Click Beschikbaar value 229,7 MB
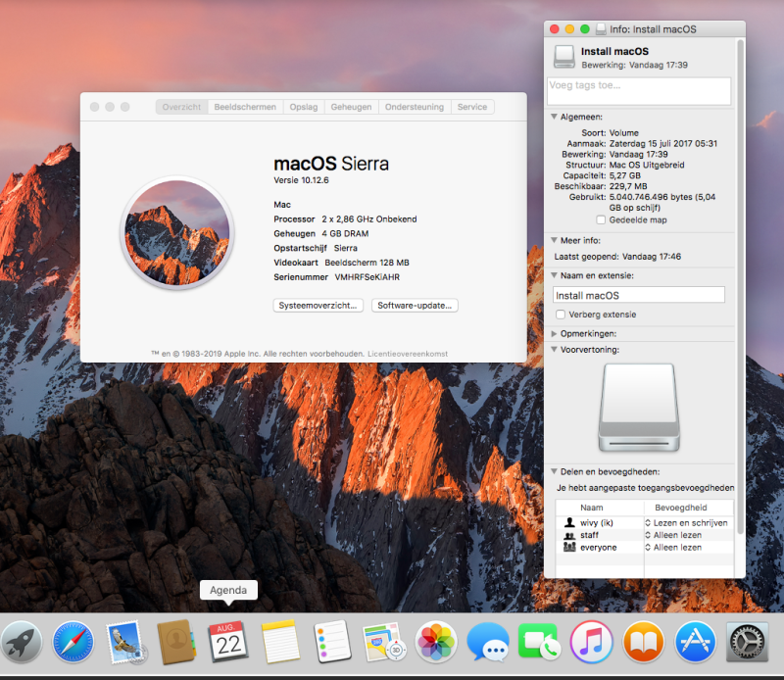The image size is (784, 680). (x=628, y=186)
